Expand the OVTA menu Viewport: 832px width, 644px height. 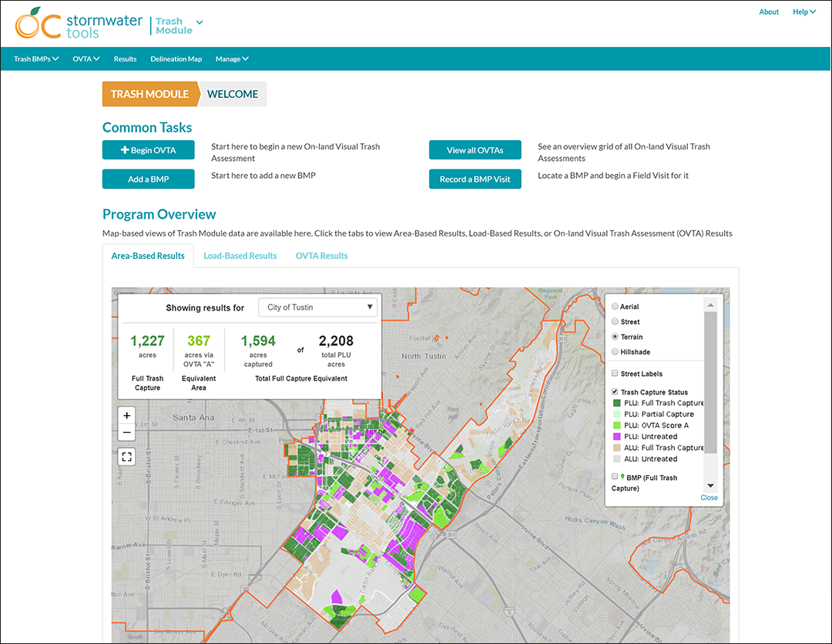pyautogui.click(x=86, y=59)
